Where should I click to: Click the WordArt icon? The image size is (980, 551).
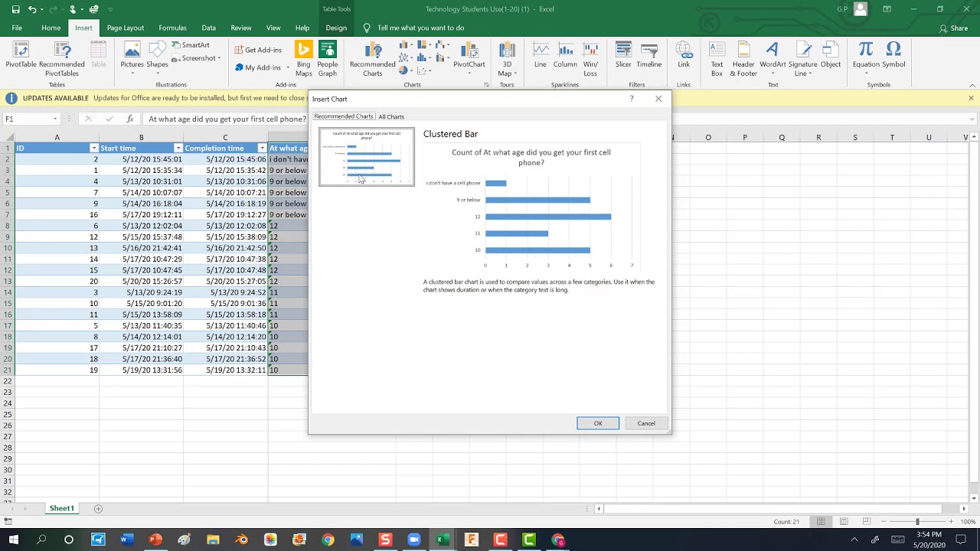click(x=773, y=58)
